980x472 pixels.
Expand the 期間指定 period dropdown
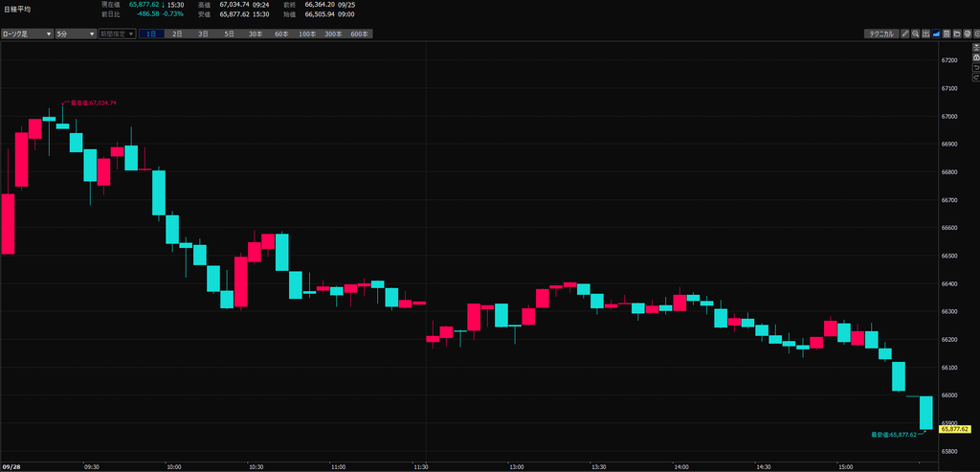click(117, 34)
